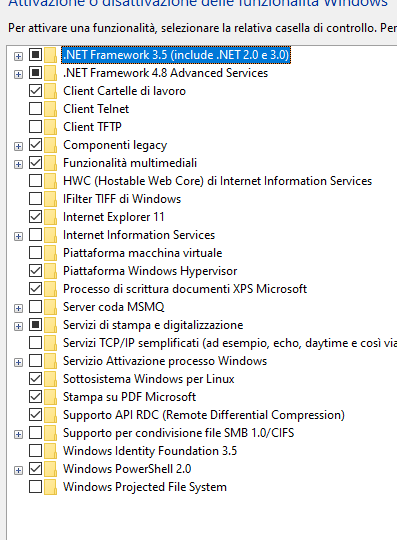Screen dimensions: 397x540
Task: Expand Funzionalità multimediali tree node
Action: [x=18, y=164]
